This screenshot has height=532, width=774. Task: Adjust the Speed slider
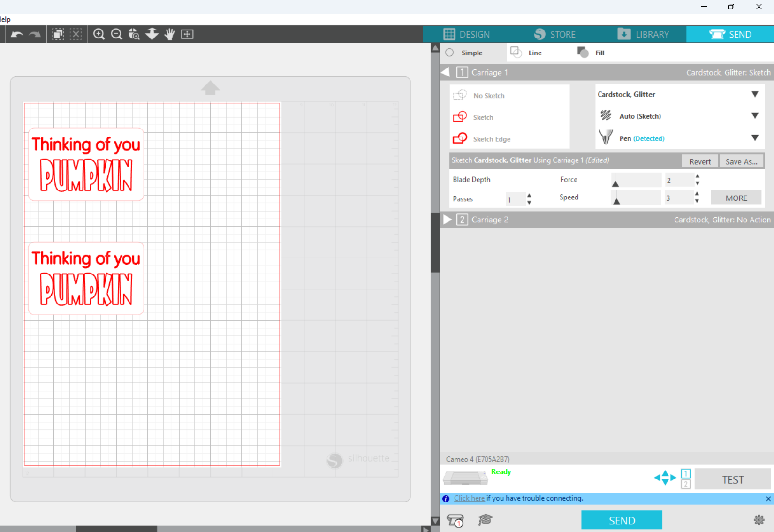pyautogui.click(x=617, y=201)
